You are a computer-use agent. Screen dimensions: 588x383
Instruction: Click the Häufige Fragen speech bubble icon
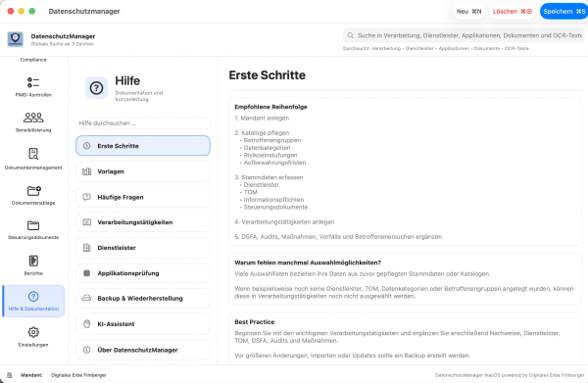tap(86, 197)
